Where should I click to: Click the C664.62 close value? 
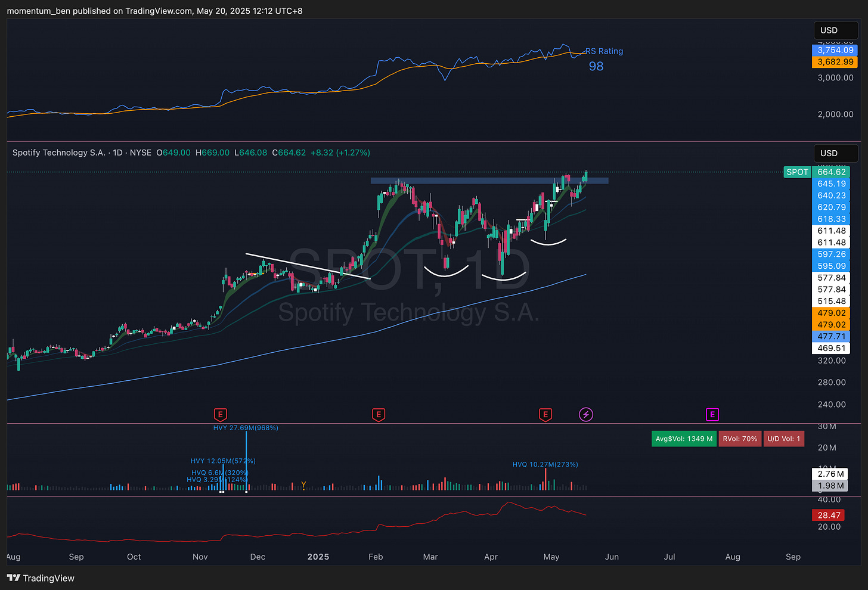click(289, 153)
